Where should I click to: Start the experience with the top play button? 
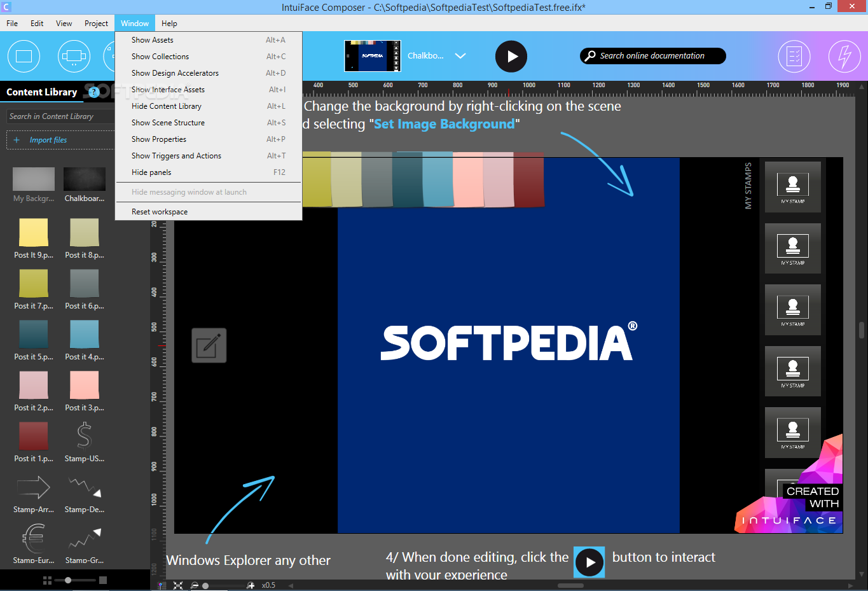(x=511, y=56)
